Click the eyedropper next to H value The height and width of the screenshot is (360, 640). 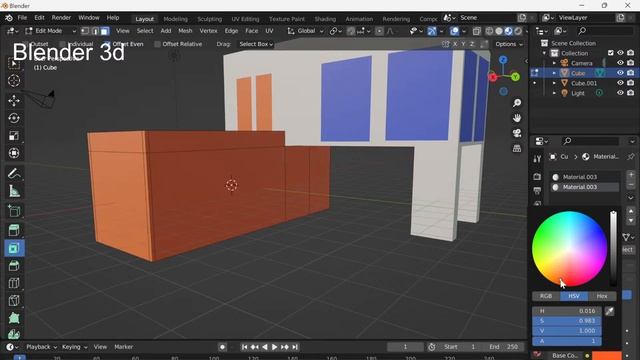[x=609, y=311]
